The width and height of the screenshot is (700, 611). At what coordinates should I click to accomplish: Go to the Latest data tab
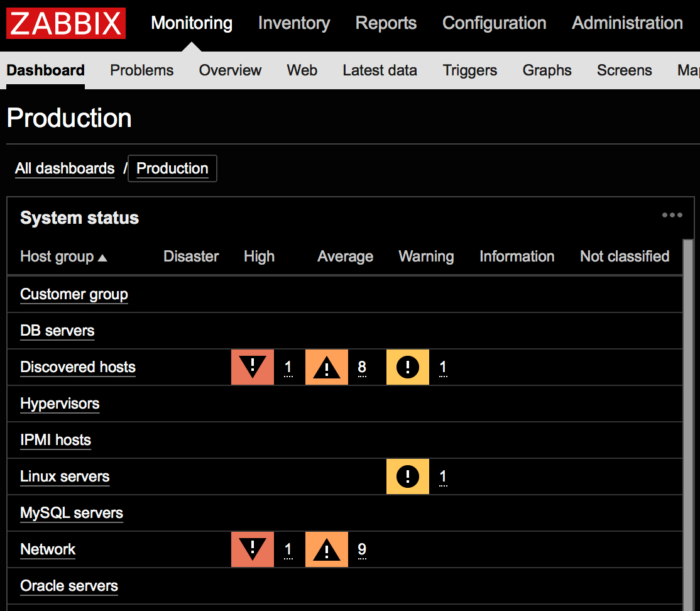point(380,70)
